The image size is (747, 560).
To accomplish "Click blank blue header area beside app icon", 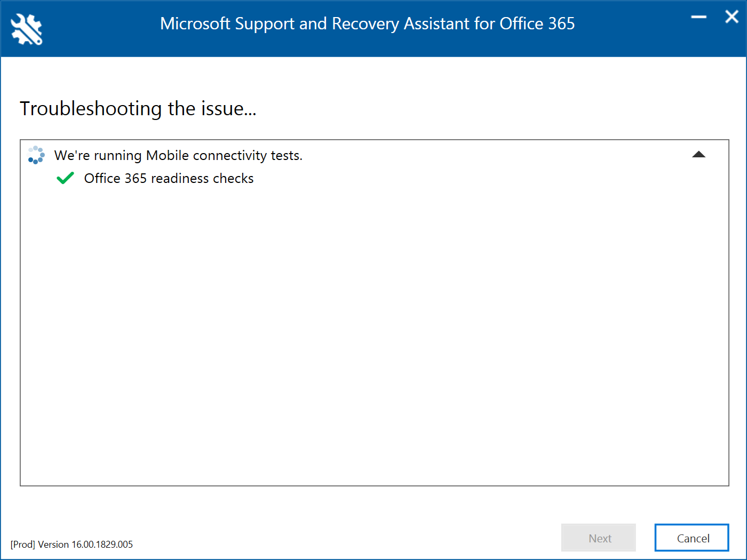I will [x=96, y=32].
